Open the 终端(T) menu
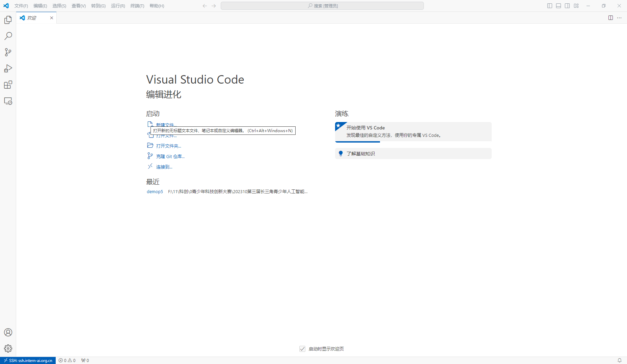Viewport: 627px width, 364px height. [x=137, y=6]
